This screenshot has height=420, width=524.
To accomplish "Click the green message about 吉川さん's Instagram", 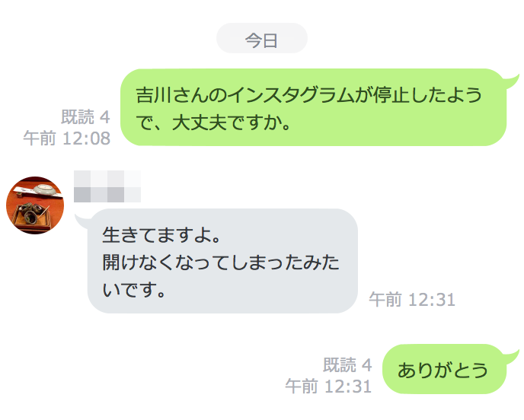I will (314, 107).
